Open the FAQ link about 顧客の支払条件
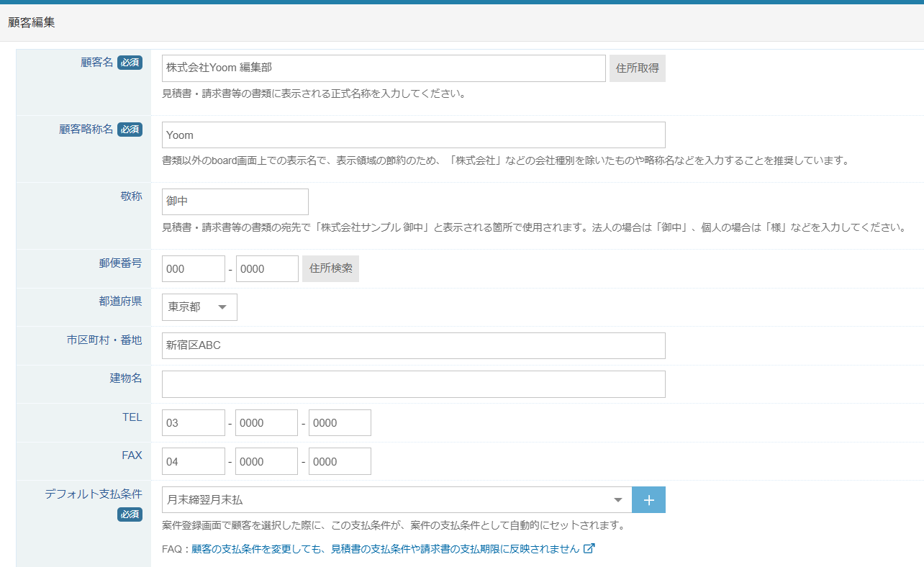 click(385, 549)
